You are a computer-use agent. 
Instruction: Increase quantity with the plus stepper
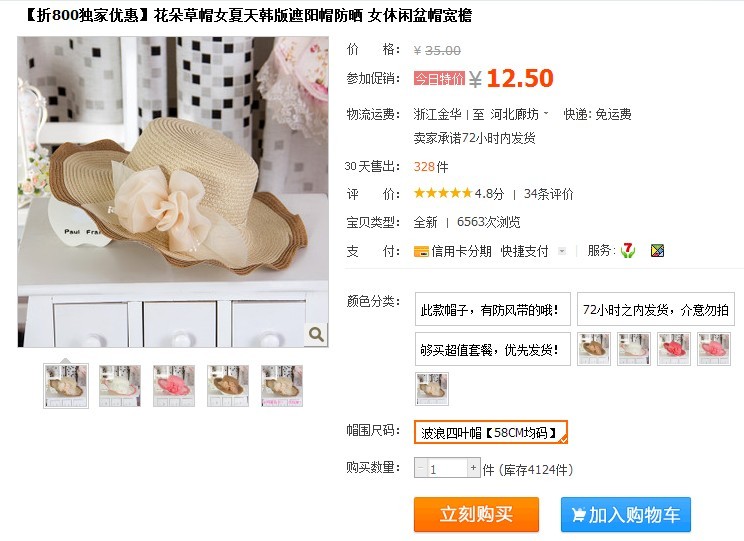(473, 468)
